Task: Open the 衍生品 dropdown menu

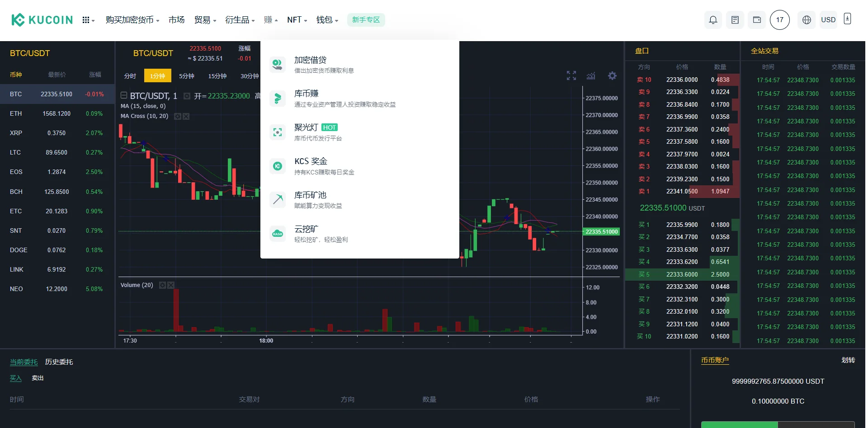Action: click(x=240, y=20)
